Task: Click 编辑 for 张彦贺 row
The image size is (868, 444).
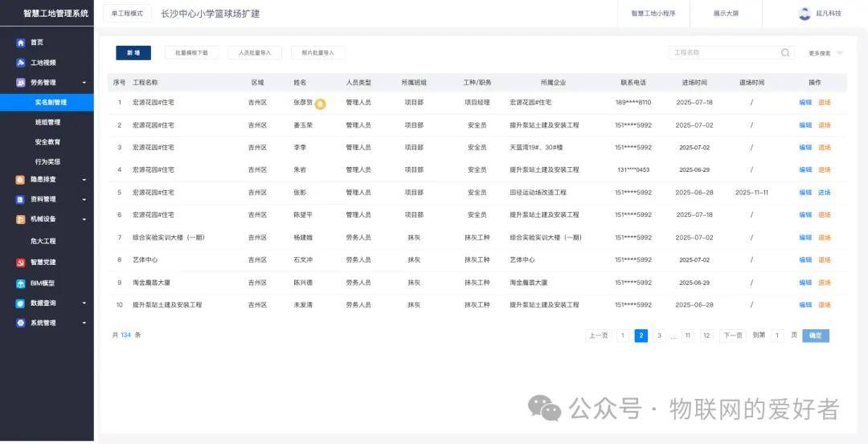Action: click(805, 102)
